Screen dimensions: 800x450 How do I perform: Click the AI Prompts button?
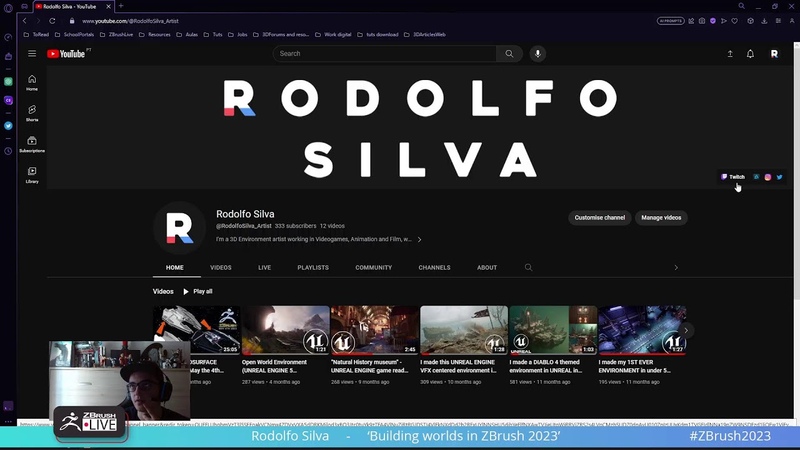[670, 21]
